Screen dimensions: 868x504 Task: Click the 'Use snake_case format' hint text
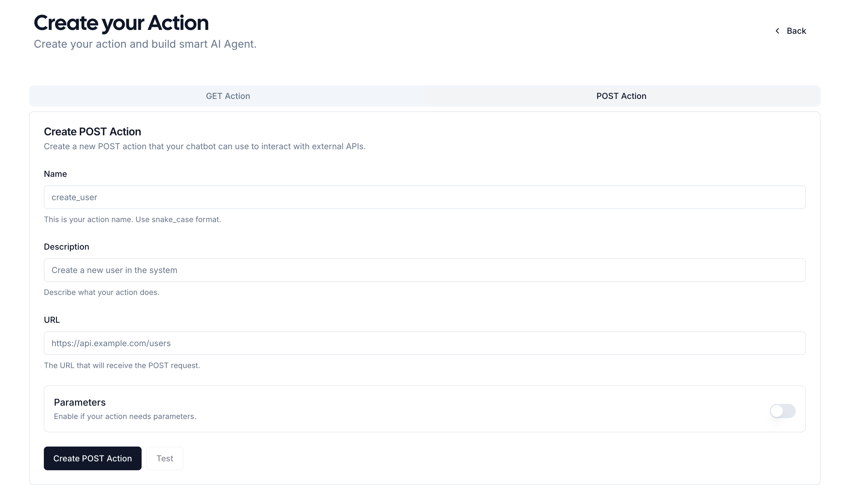pyautogui.click(x=178, y=220)
